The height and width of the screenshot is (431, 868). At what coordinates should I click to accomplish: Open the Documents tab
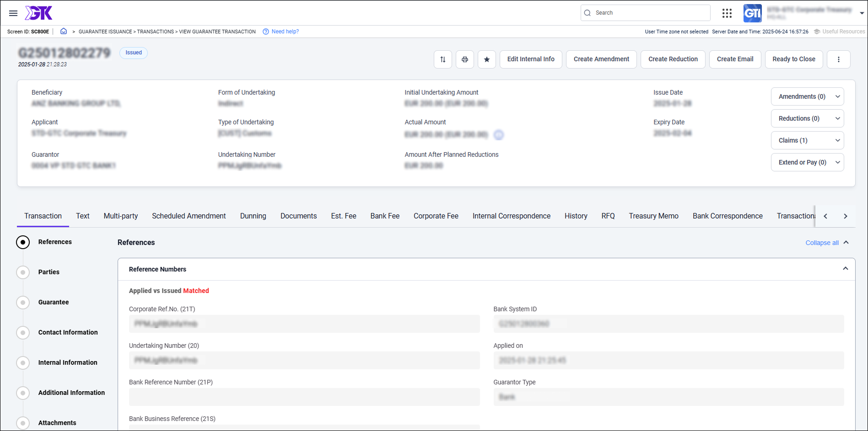click(299, 216)
